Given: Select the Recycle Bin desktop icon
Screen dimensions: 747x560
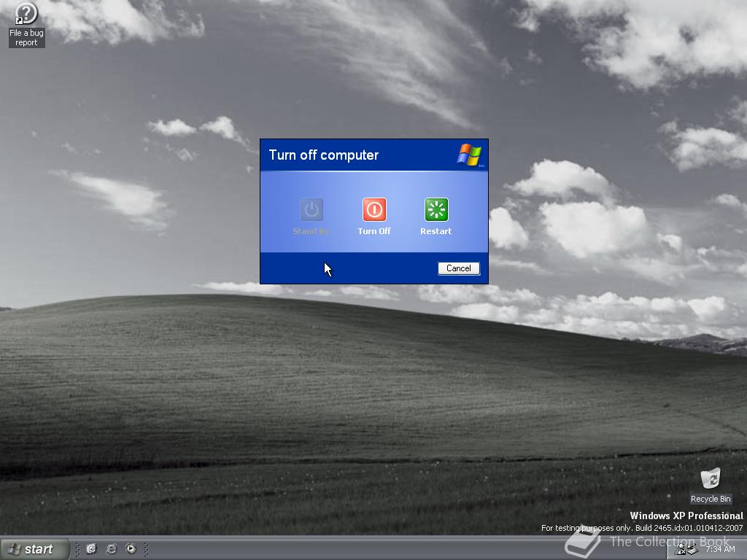Looking at the screenshot, I should tap(711, 486).
